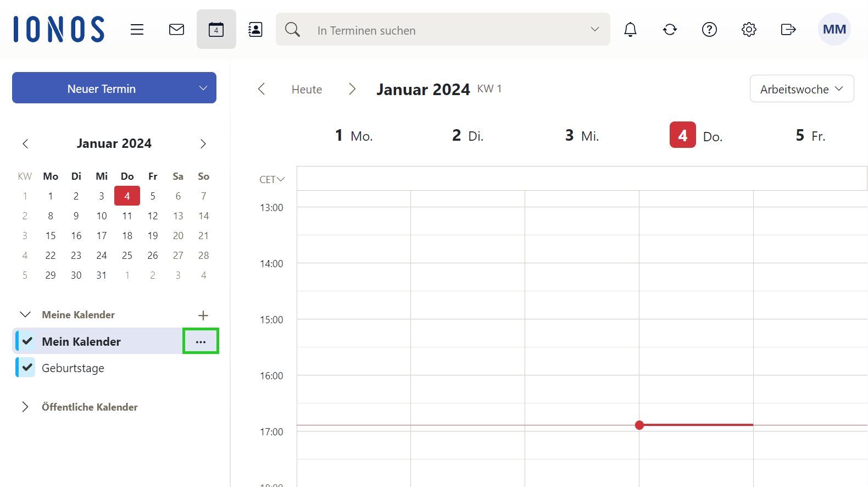Select Mein Kalender in calendar list
Image resolution: width=868 pixels, height=487 pixels.
coord(81,341)
